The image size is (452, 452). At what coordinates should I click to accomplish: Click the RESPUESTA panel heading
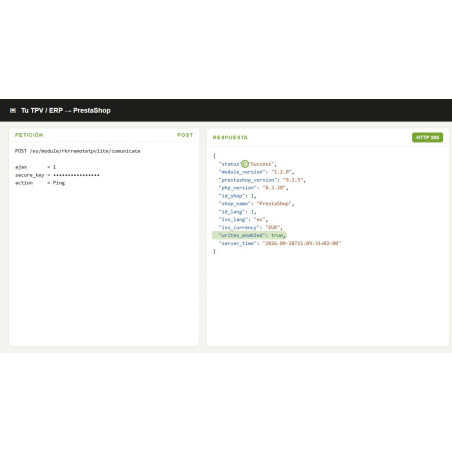[x=230, y=137]
